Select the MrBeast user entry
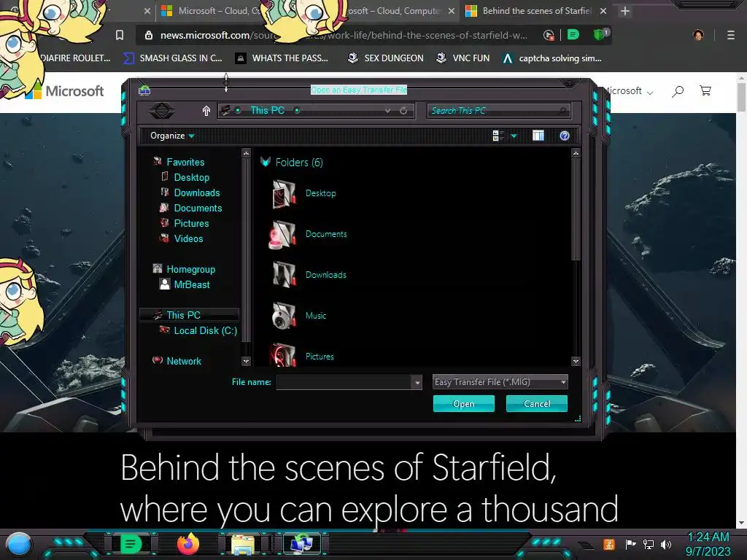This screenshot has height=560, width=747. [x=192, y=284]
